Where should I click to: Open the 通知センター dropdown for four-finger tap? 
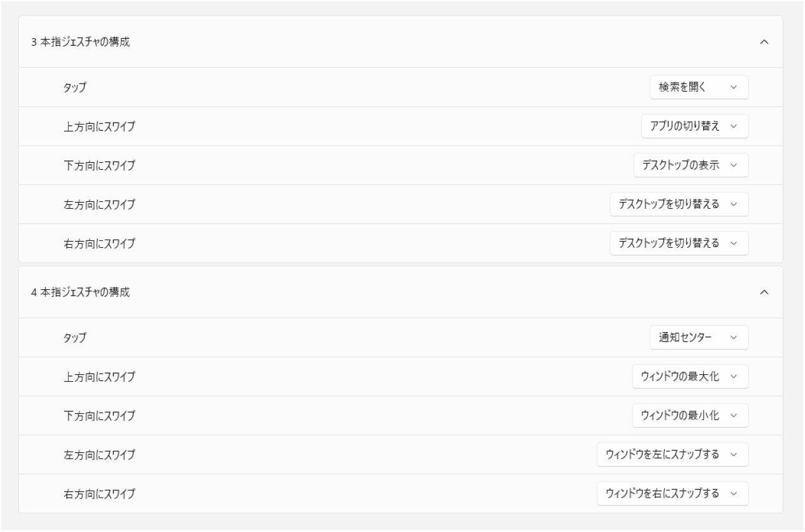tap(699, 338)
